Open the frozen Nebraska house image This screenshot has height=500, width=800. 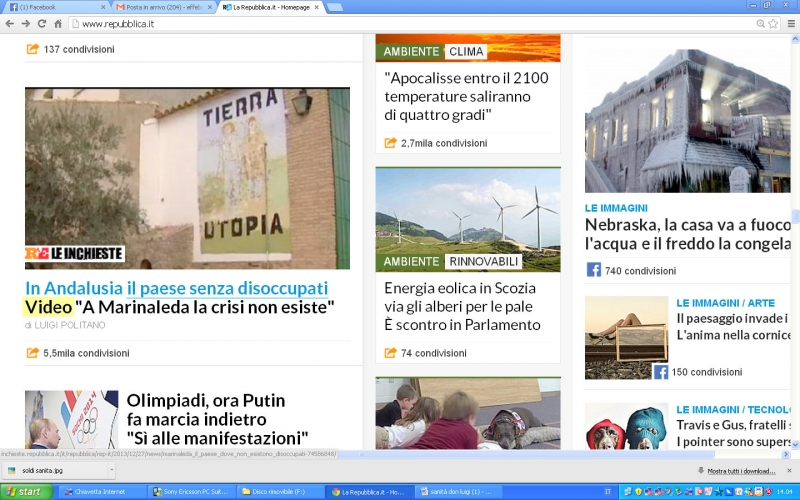coord(688,120)
